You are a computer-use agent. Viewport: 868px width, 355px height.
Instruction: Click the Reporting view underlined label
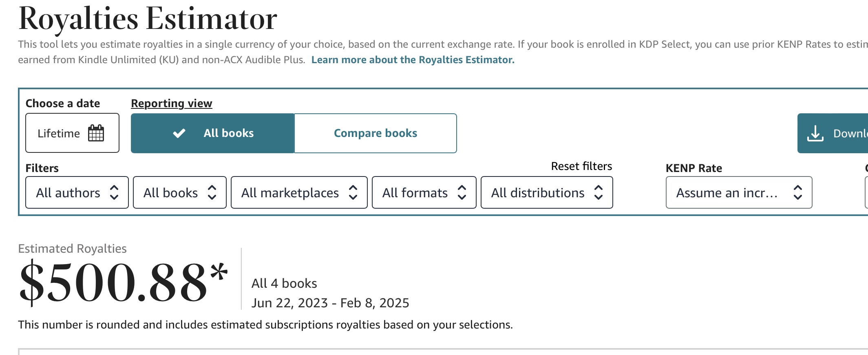172,104
